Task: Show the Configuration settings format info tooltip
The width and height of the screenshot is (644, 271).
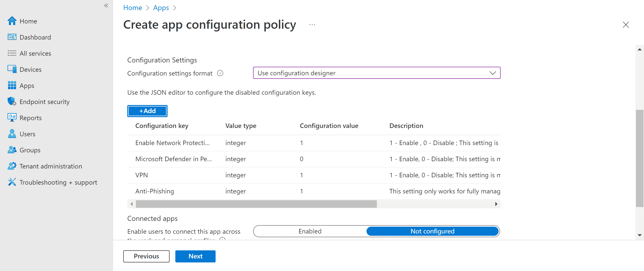Action: (x=220, y=73)
